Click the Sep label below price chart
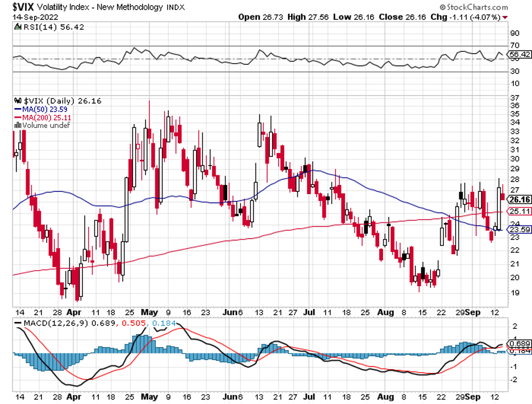The width and height of the screenshot is (532, 404). pyautogui.click(x=473, y=312)
